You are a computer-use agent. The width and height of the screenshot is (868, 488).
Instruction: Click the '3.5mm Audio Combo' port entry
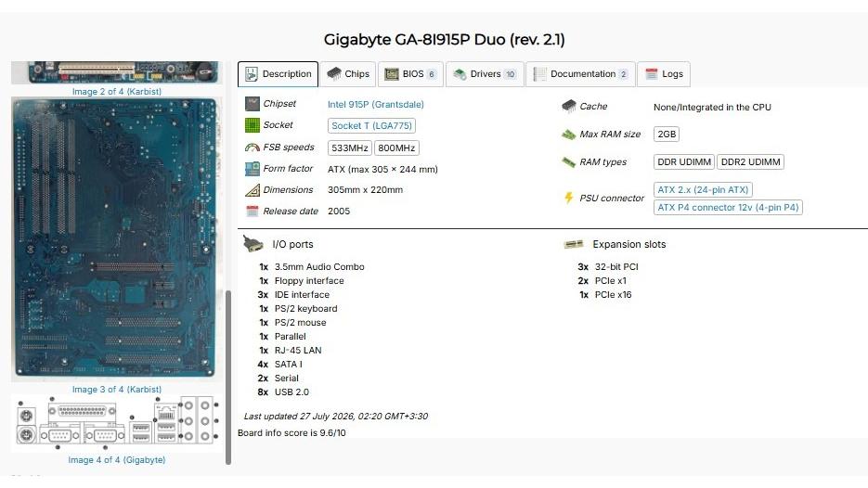(x=319, y=266)
